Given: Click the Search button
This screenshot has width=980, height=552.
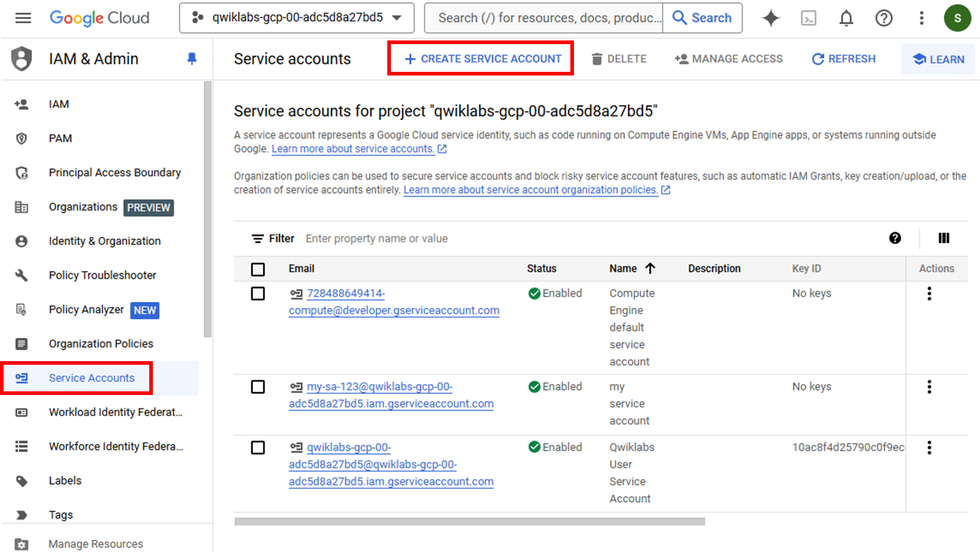Looking at the screenshot, I should click(x=702, y=18).
